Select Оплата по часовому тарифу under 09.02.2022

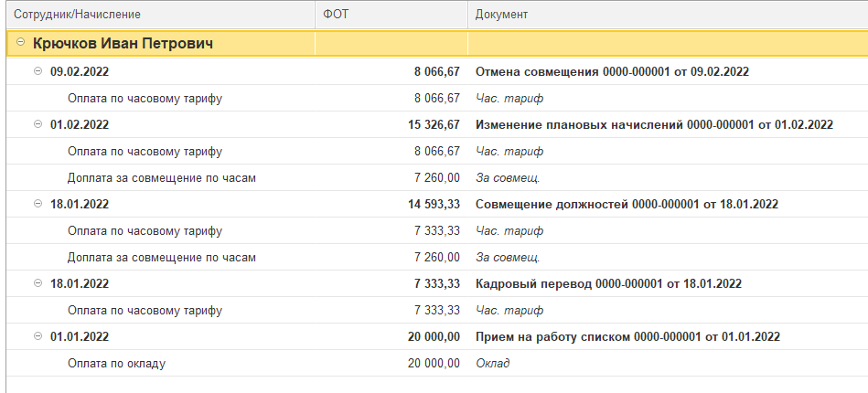145,98
